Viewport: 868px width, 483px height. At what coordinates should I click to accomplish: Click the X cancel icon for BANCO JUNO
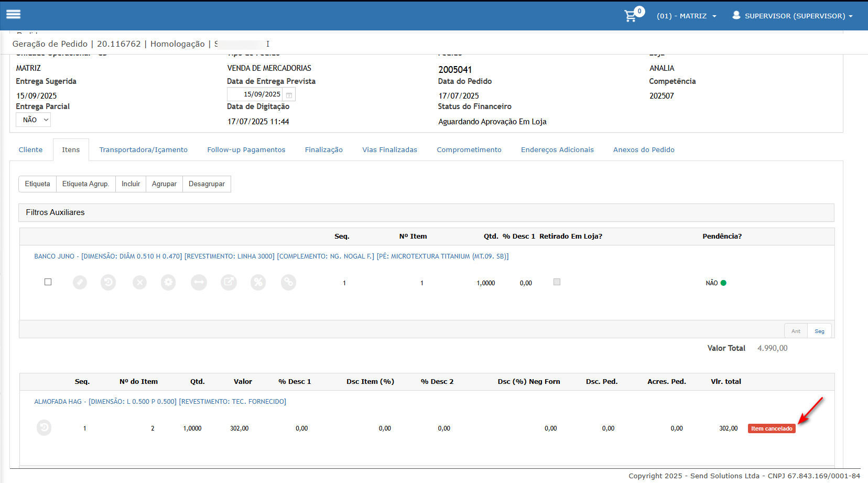(x=139, y=283)
